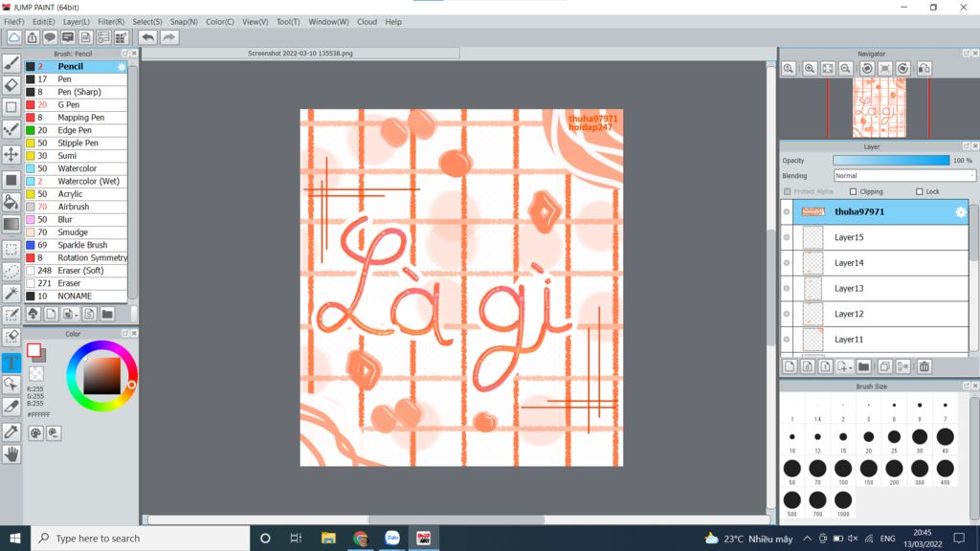Open the Snap menu

pos(184,22)
